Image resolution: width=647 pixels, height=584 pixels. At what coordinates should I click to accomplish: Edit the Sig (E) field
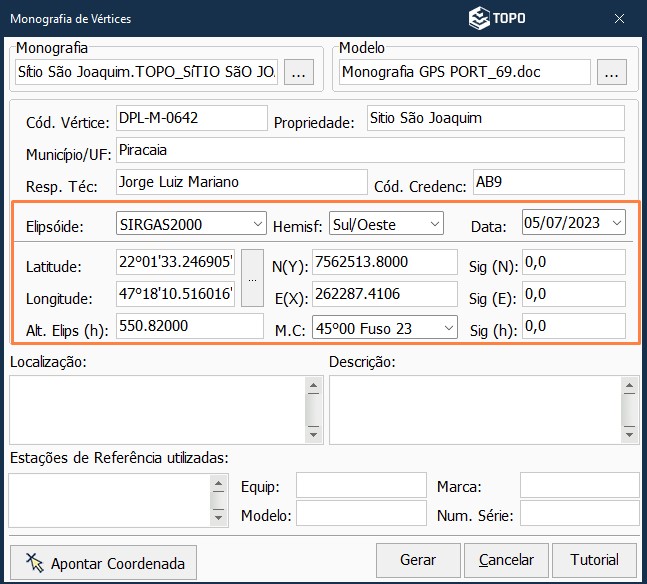point(574,294)
